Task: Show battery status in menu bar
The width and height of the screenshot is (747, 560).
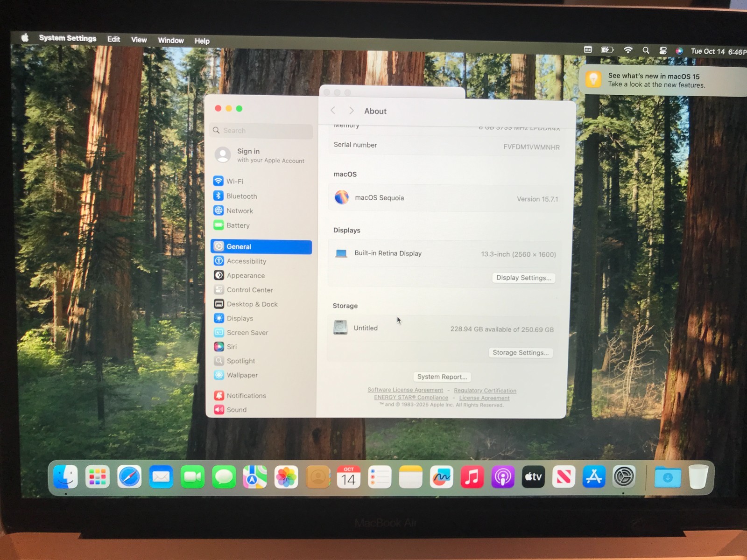Action: point(607,49)
